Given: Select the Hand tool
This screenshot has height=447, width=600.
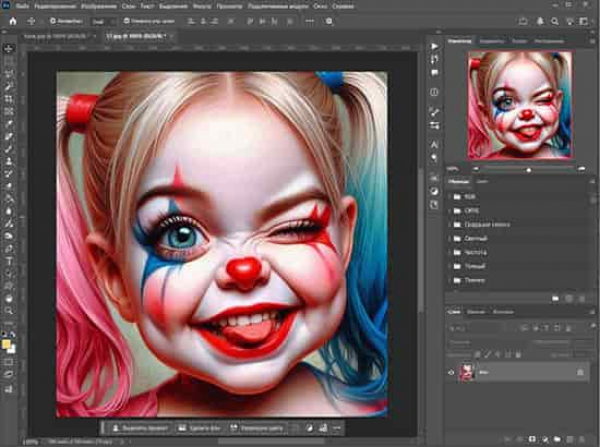Looking at the screenshot, I should tap(9, 299).
